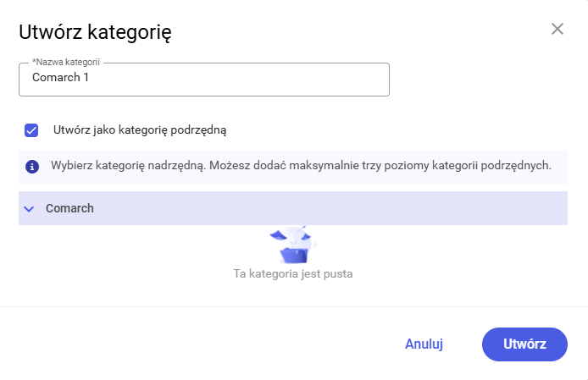This screenshot has height=380, width=588.
Task: Collapse the Comarch category chevron
Action: pos(29,209)
